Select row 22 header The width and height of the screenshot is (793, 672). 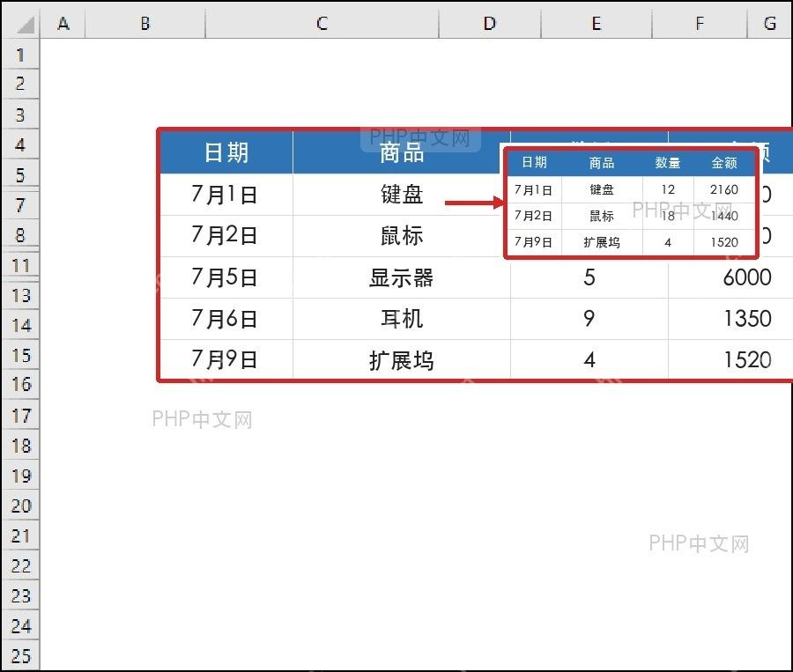pyautogui.click(x=21, y=565)
